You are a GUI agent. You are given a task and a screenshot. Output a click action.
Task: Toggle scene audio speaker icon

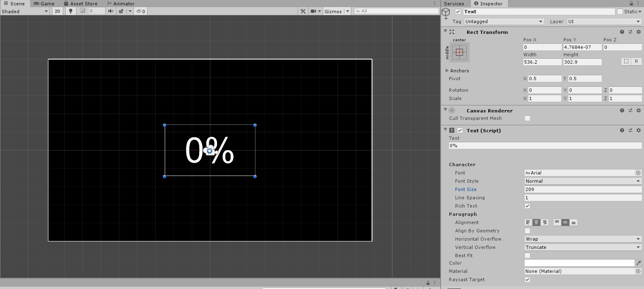111,11
